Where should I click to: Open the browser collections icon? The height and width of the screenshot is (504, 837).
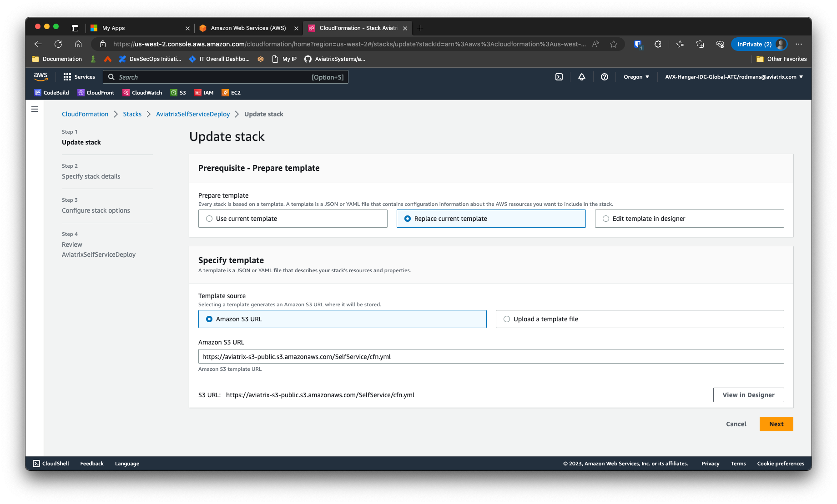tap(700, 44)
